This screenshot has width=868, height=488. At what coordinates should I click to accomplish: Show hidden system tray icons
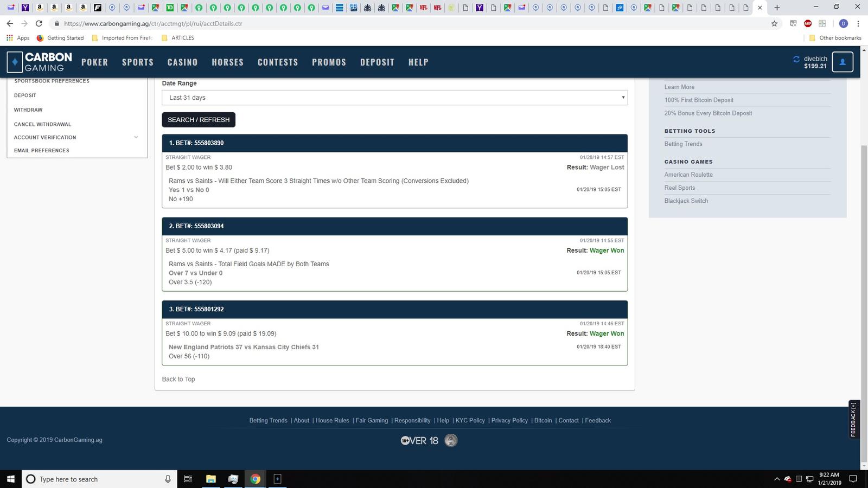[776, 479]
